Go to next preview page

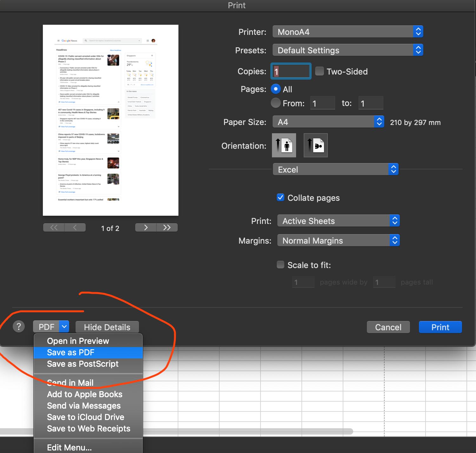(x=146, y=227)
